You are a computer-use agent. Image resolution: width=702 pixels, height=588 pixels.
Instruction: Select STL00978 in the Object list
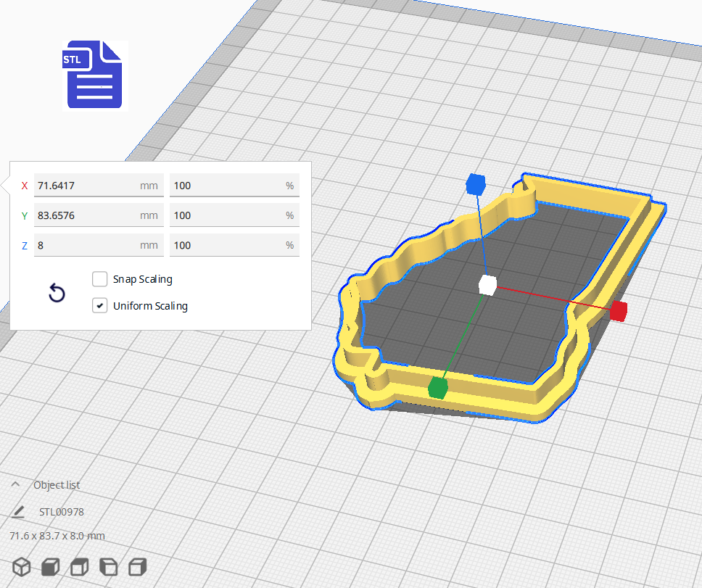(62, 512)
